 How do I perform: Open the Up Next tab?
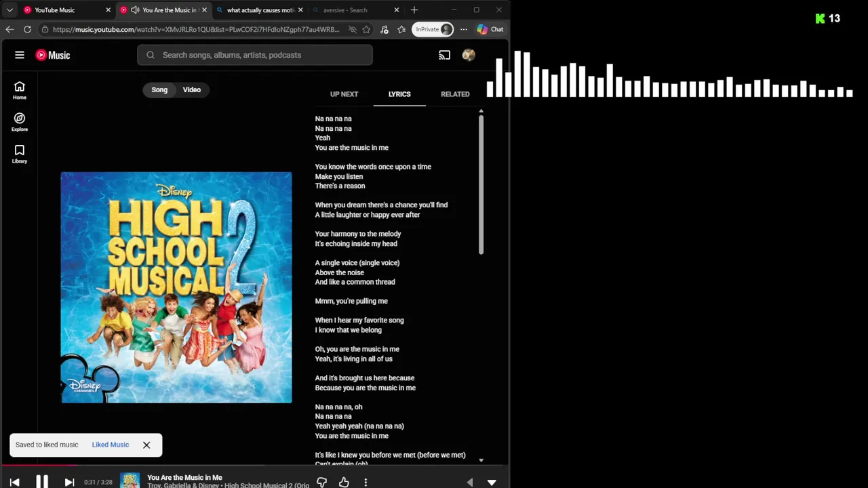(x=344, y=94)
